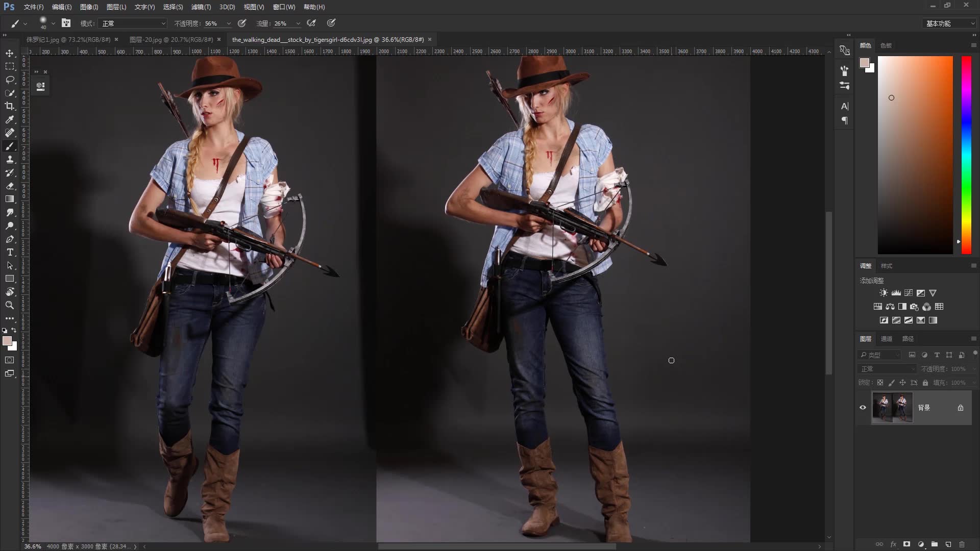
Task: Open the opacity 56% dropdown arrow
Action: pyautogui.click(x=229, y=23)
